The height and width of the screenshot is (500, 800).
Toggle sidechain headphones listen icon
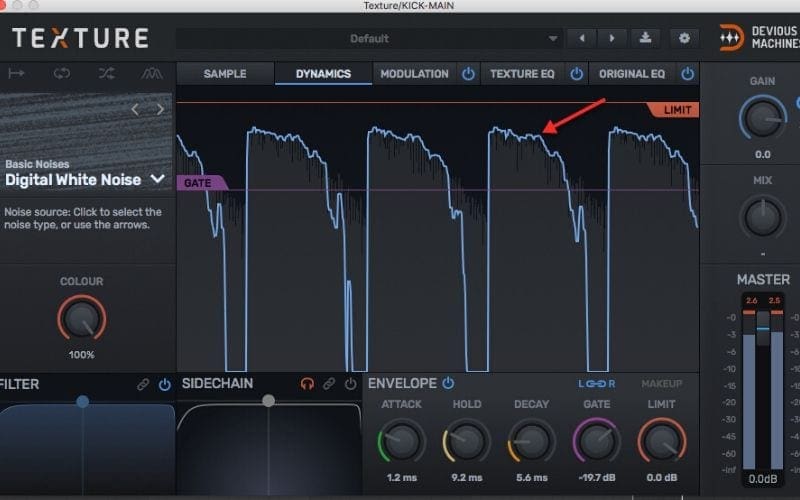pos(307,384)
